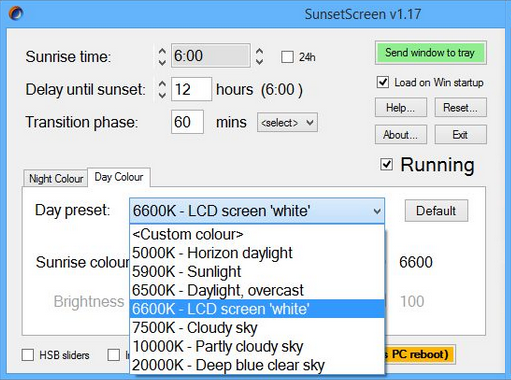Collapse the Day preset dropdown arrow

pyautogui.click(x=377, y=211)
